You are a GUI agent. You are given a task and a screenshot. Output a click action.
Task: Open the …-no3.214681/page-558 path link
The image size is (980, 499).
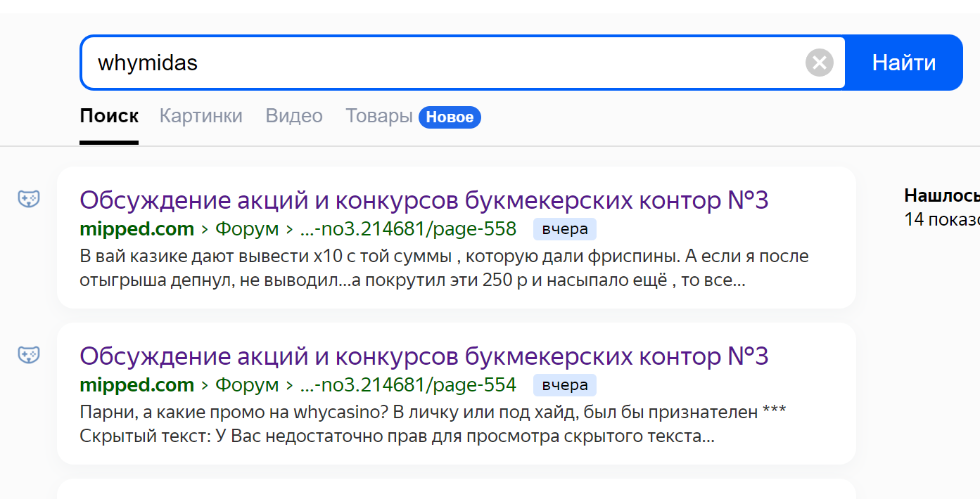pyautogui.click(x=408, y=229)
